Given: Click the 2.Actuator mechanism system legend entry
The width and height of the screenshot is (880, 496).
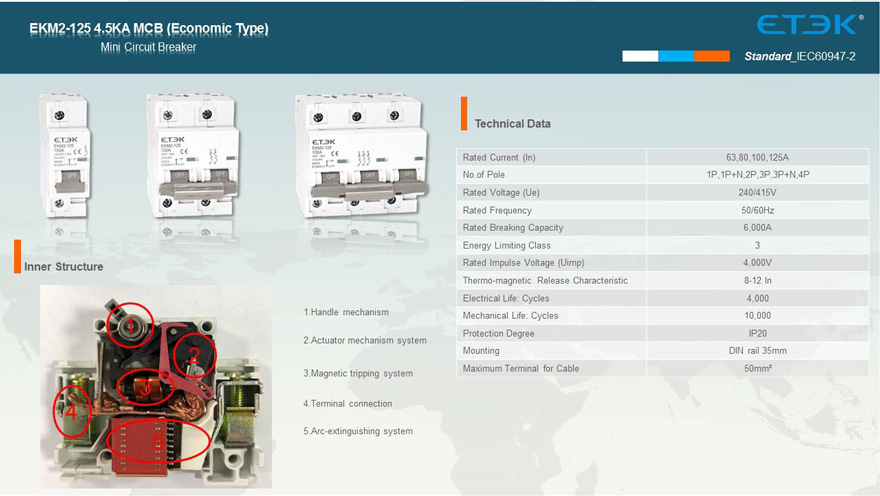Looking at the screenshot, I should [365, 340].
